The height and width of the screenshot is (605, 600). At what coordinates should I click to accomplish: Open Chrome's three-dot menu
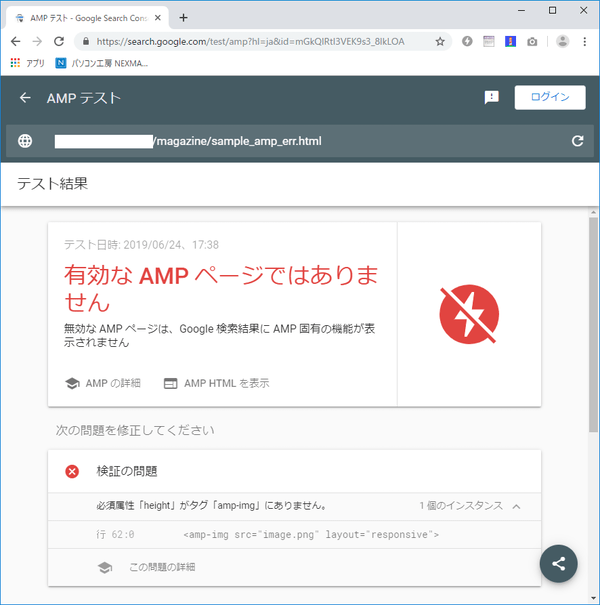pyautogui.click(x=585, y=41)
